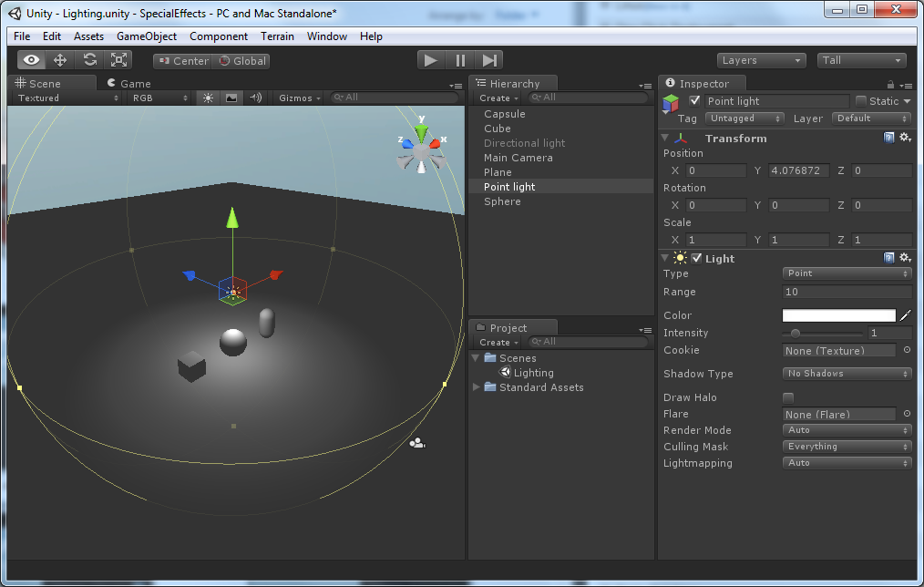Toggle scene skybox overlay image icon
The height and width of the screenshot is (587, 924).
pyautogui.click(x=231, y=98)
